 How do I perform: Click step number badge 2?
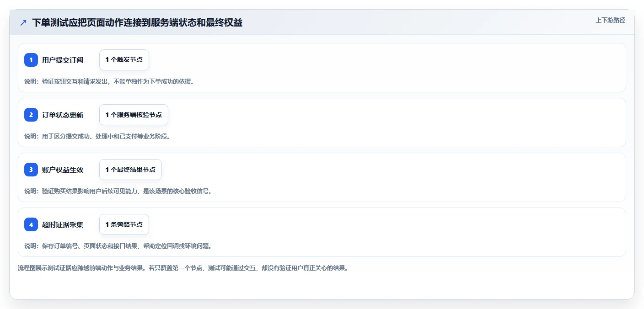tap(31, 115)
